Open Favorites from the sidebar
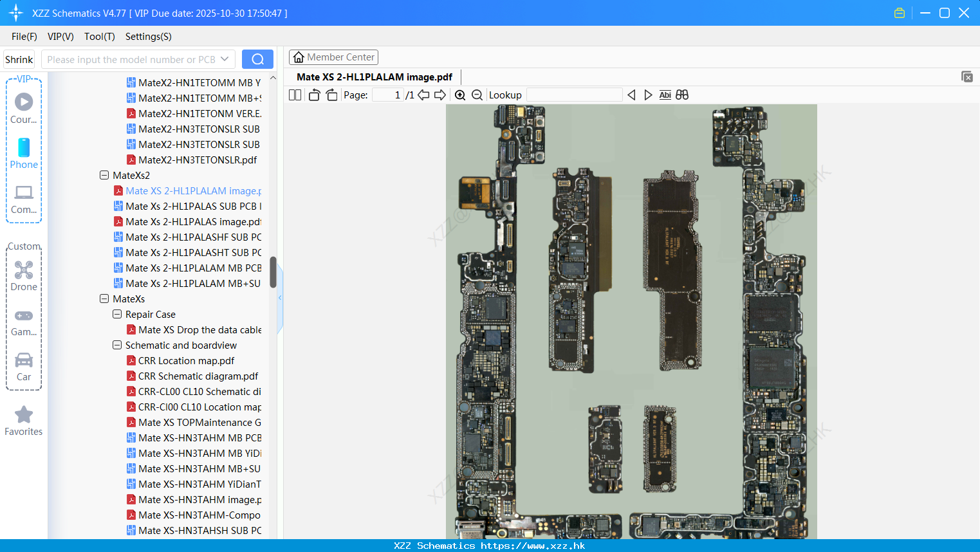The width and height of the screenshot is (980, 552). tap(24, 421)
